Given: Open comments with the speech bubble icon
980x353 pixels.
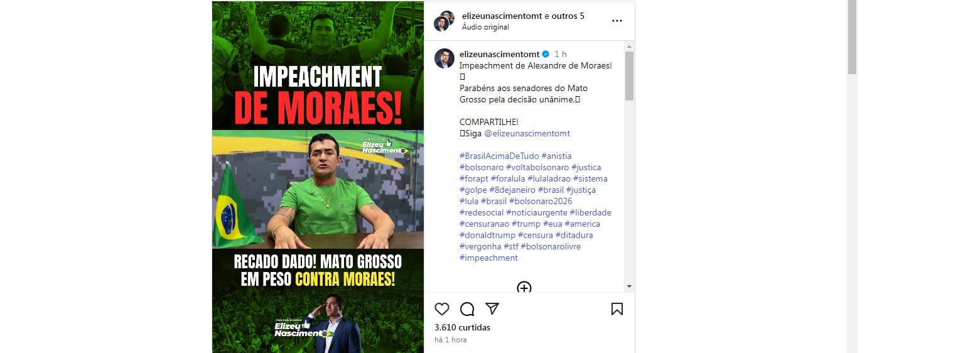Looking at the screenshot, I should point(467,309).
